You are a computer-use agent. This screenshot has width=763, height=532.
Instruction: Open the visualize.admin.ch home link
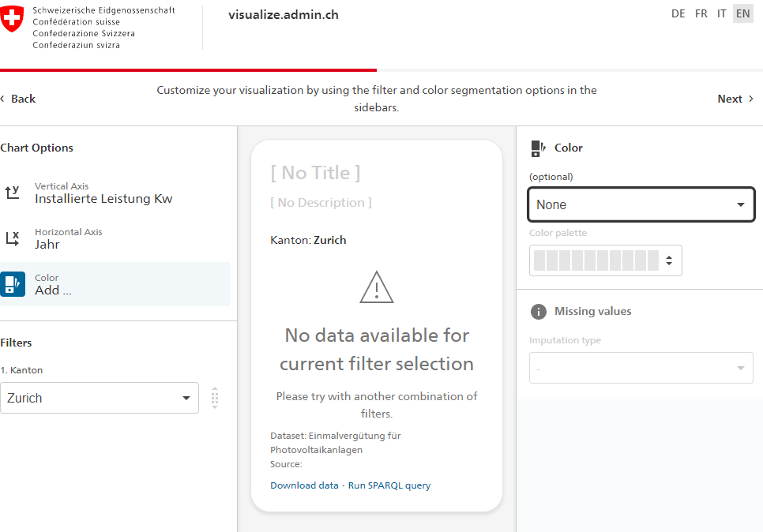tap(284, 14)
